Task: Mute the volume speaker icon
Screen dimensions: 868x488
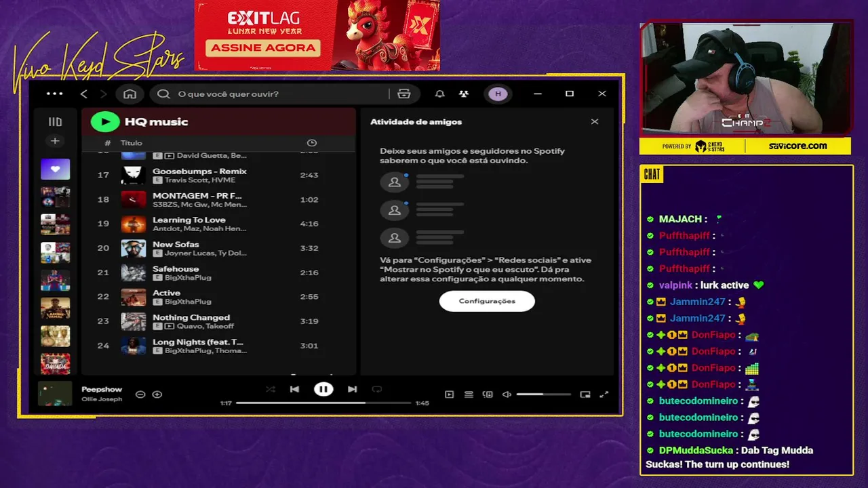Action: [507, 394]
